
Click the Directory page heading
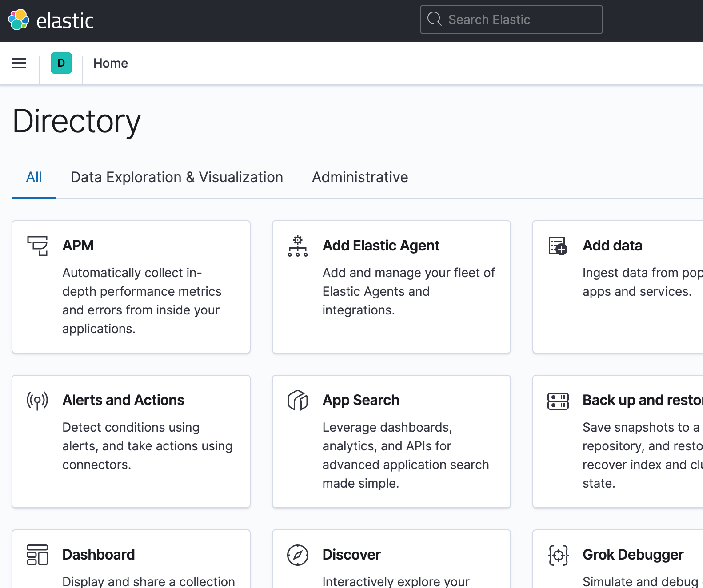pos(76,121)
